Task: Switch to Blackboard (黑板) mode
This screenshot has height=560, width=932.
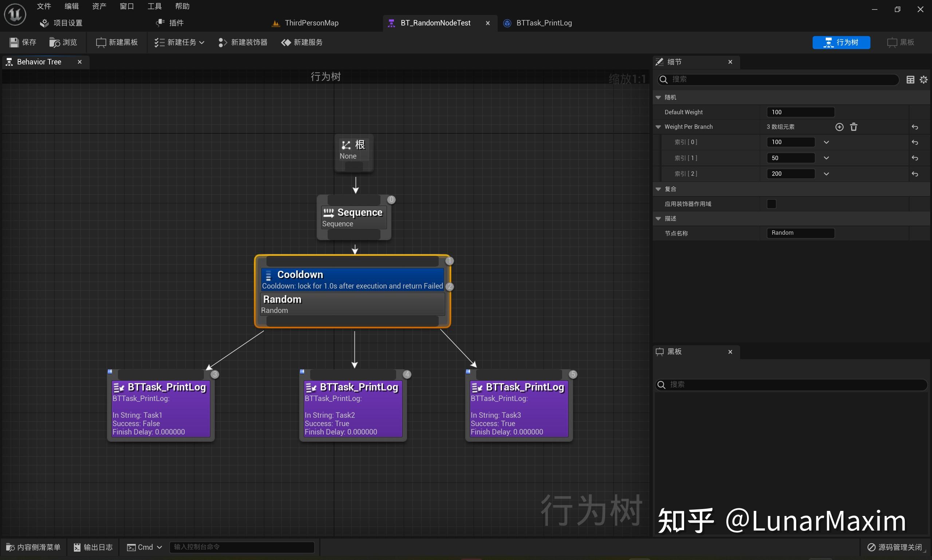Action: point(901,42)
